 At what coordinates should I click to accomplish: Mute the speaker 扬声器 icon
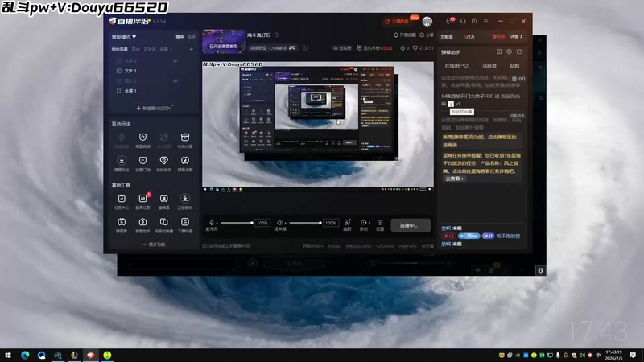279,223
